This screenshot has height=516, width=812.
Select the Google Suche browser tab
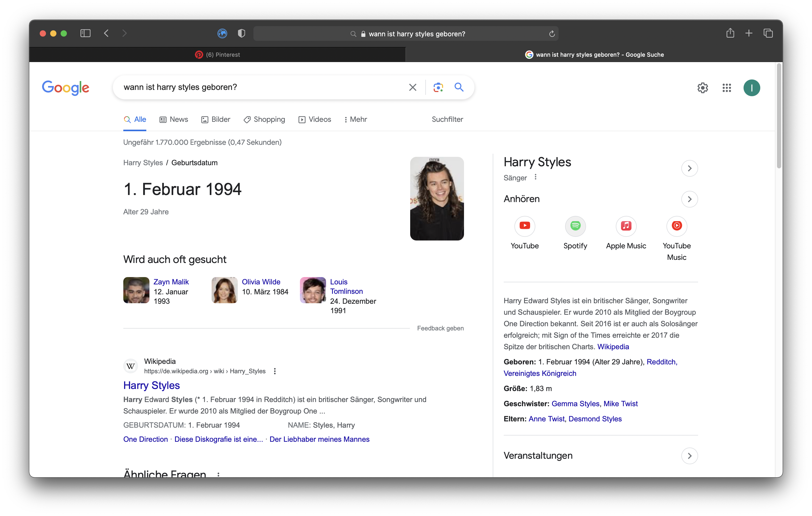(594, 55)
